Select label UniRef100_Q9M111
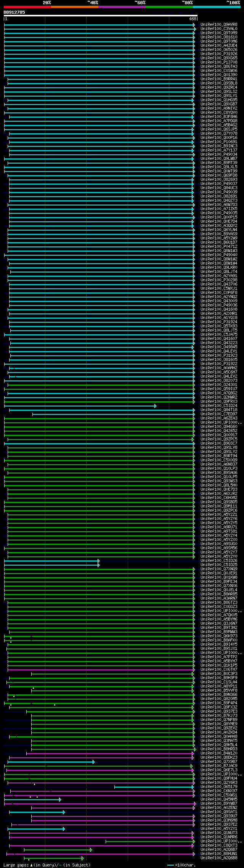 219,506
